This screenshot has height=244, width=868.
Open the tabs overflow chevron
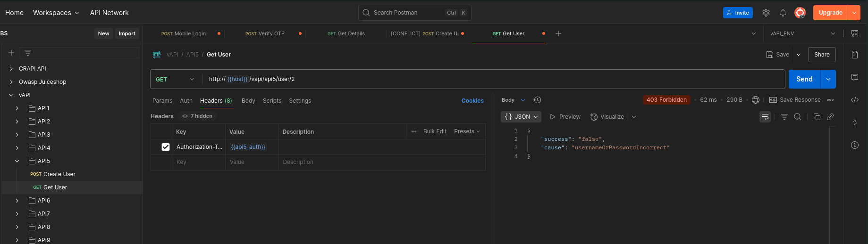(754, 33)
